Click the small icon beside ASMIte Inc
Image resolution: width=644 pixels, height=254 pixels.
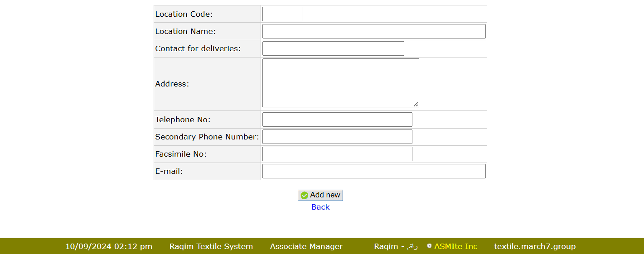429,246
